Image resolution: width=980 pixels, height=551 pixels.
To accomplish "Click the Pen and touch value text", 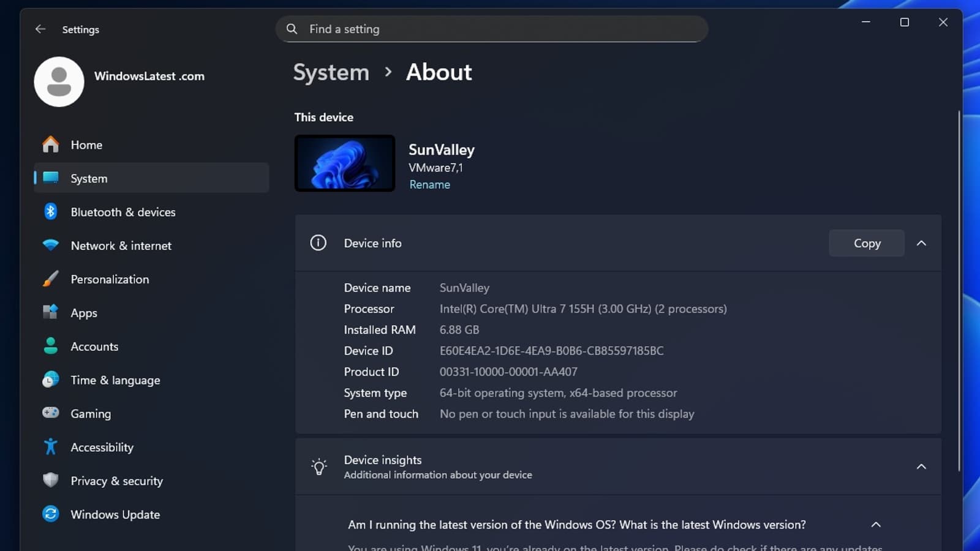I will pos(567,414).
